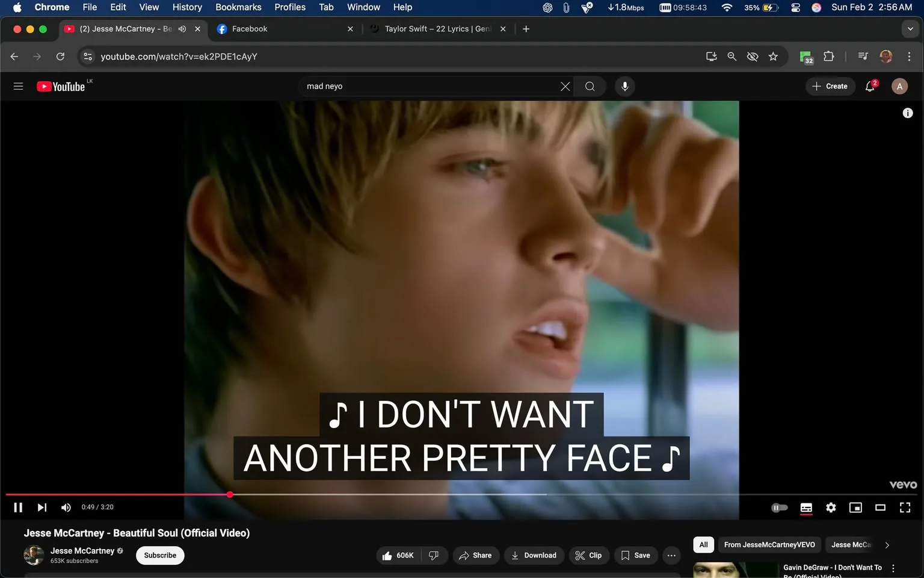This screenshot has width=924, height=578.
Task: Open the more actions ellipsis menu
Action: pos(671,555)
